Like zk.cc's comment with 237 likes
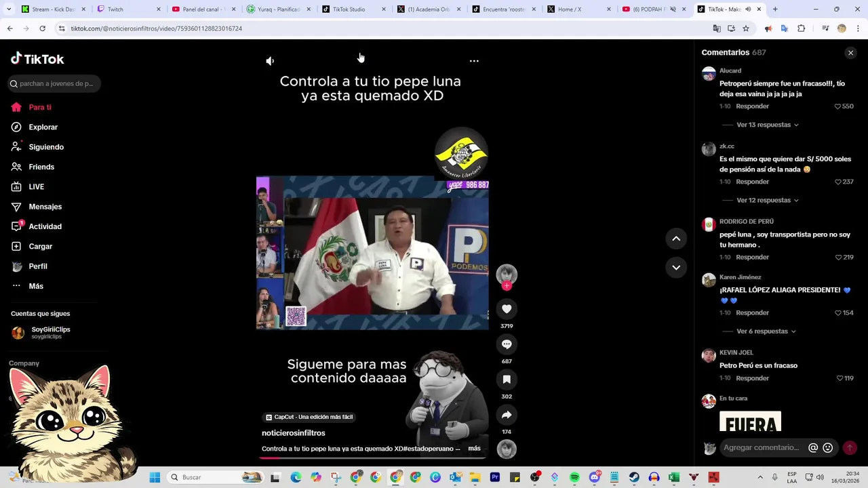Viewport: 868px width, 488px height. pyautogui.click(x=837, y=182)
